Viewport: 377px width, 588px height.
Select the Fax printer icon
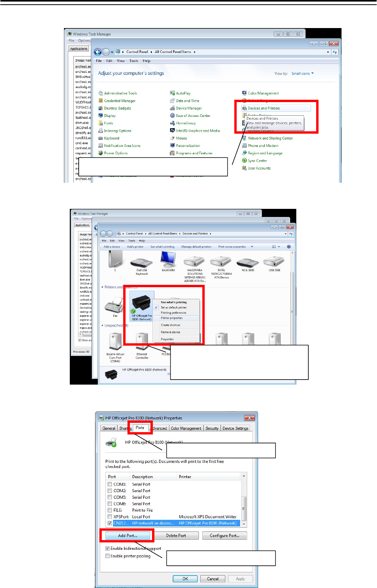point(115,306)
